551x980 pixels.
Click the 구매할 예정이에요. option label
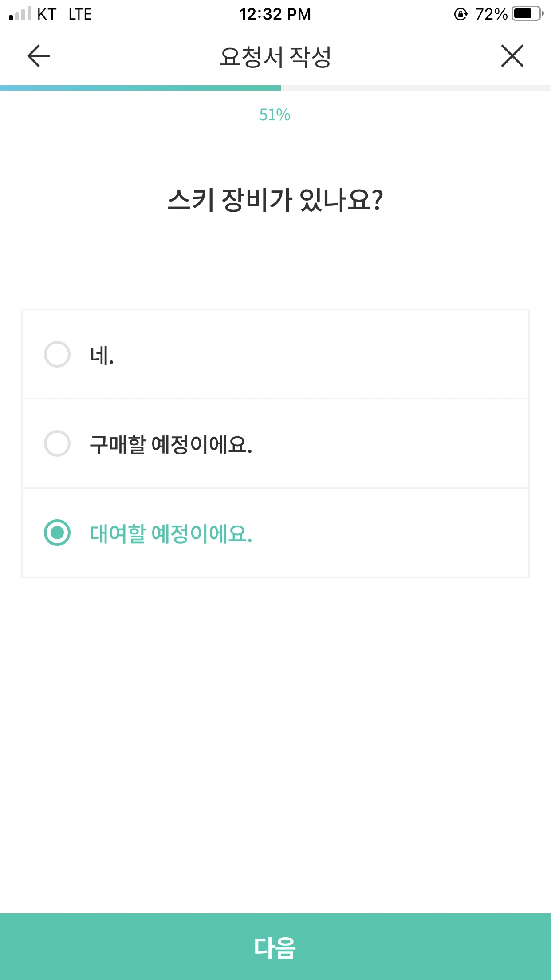[171, 444]
